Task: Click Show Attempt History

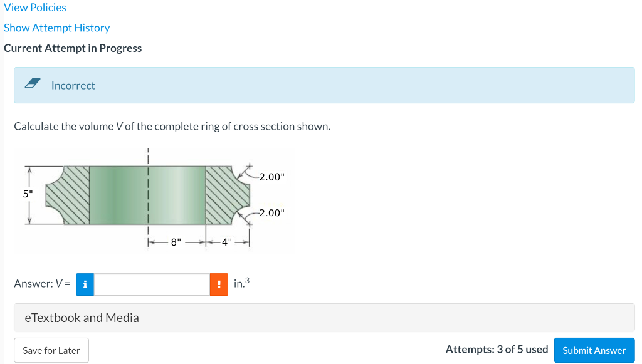Action: click(56, 28)
